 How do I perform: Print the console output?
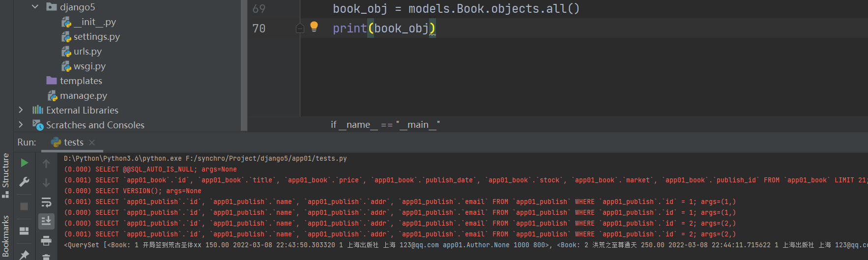click(x=46, y=240)
